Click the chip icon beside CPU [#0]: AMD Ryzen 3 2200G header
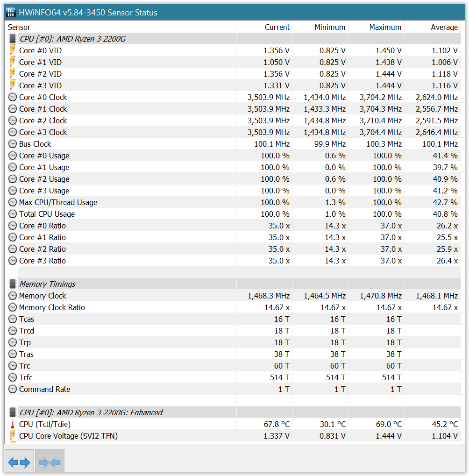Viewport: 469px width, 476px height. (x=13, y=39)
